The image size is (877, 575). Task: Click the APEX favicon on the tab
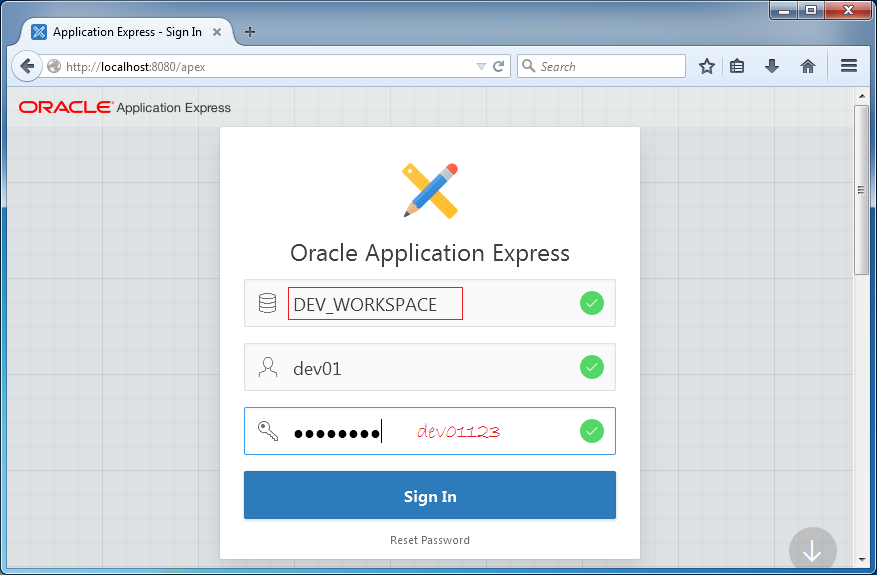coord(39,32)
